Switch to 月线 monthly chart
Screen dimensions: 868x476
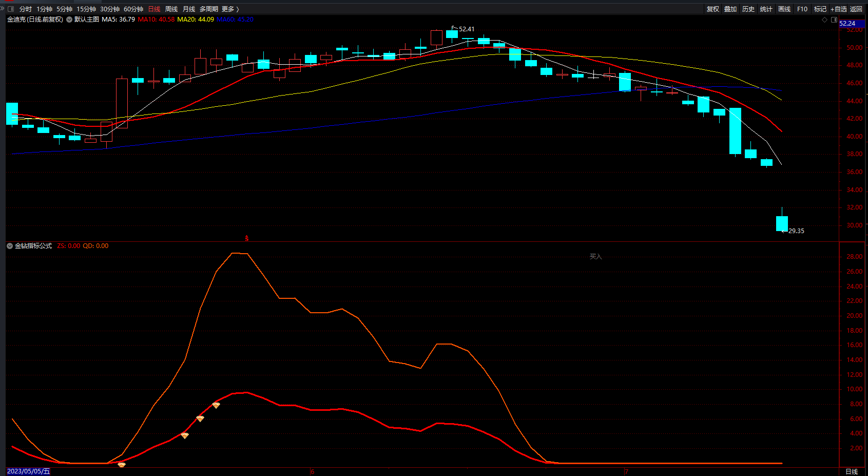pyautogui.click(x=189, y=9)
